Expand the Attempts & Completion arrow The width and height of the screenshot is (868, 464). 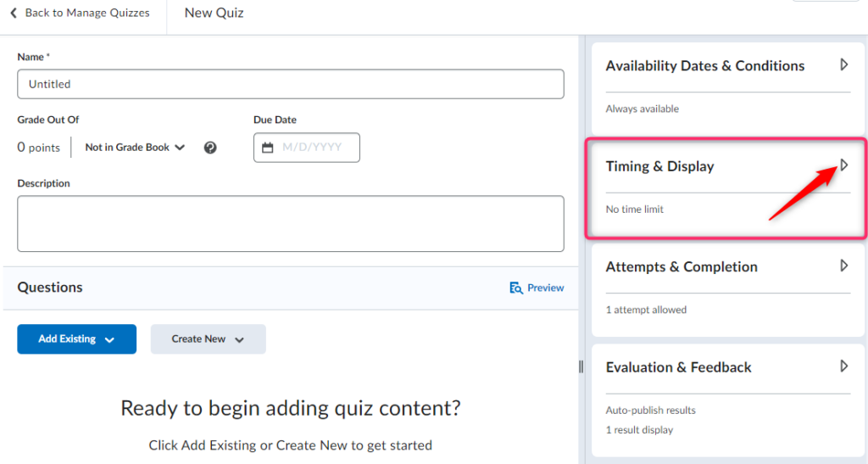(843, 266)
